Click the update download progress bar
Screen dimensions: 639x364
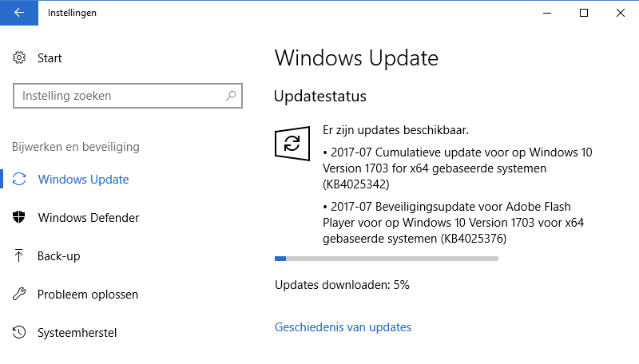point(386,259)
